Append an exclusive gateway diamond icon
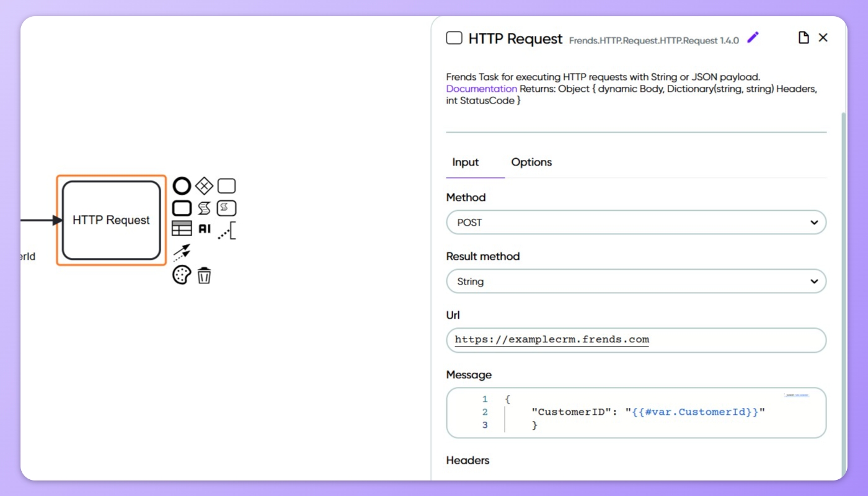Viewport: 868px width, 496px height. (x=204, y=186)
